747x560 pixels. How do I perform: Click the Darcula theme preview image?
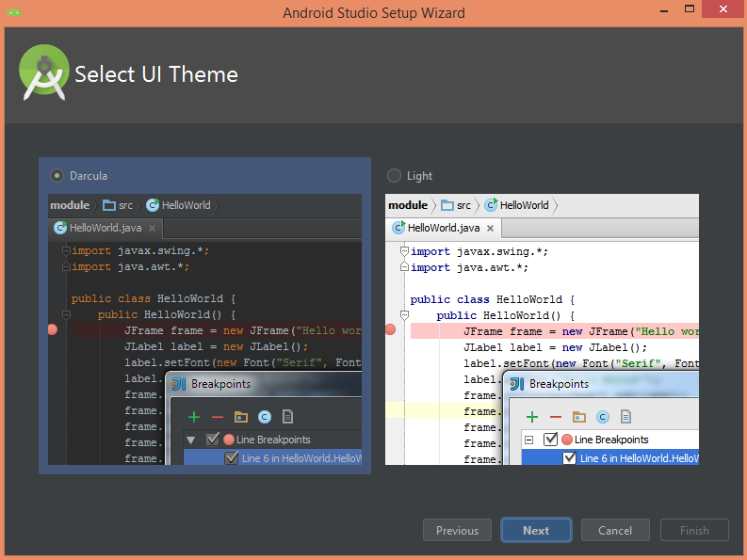204,329
